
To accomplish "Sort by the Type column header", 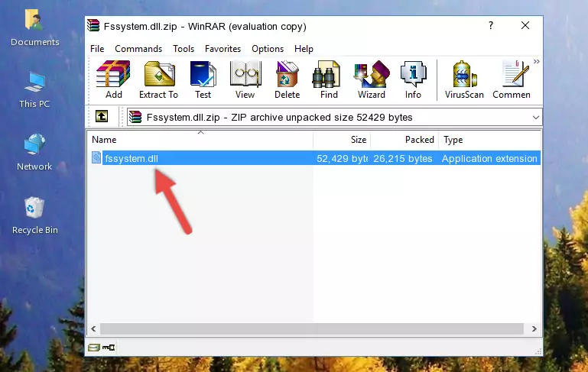I will tap(489, 140).
